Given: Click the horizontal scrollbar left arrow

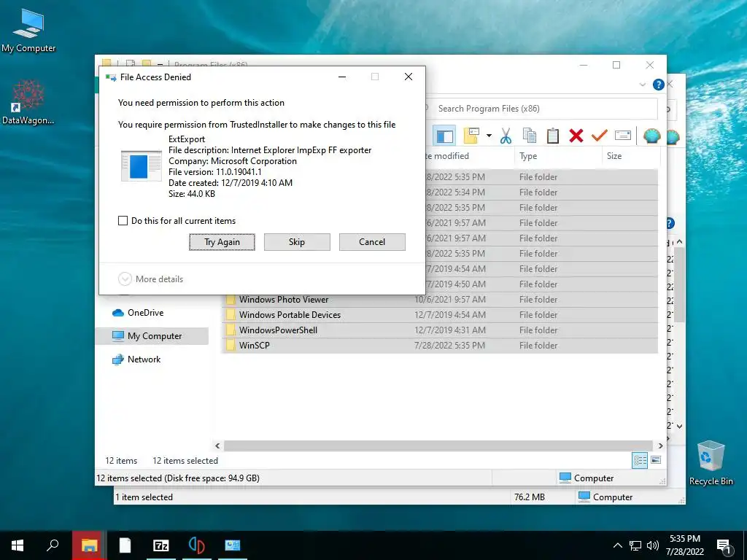Looking at the screenshot, I should (x=217, y=446).
